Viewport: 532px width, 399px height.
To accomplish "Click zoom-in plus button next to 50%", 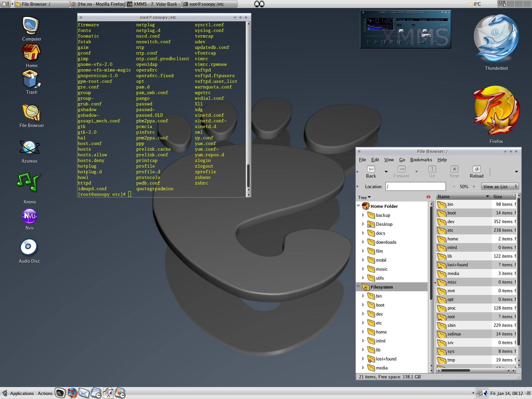I will (474, 187).
